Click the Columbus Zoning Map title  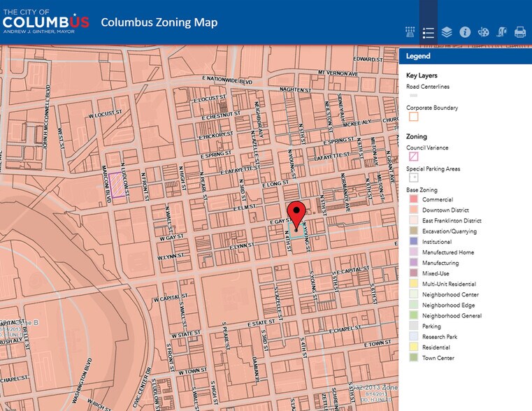point(159,22)
